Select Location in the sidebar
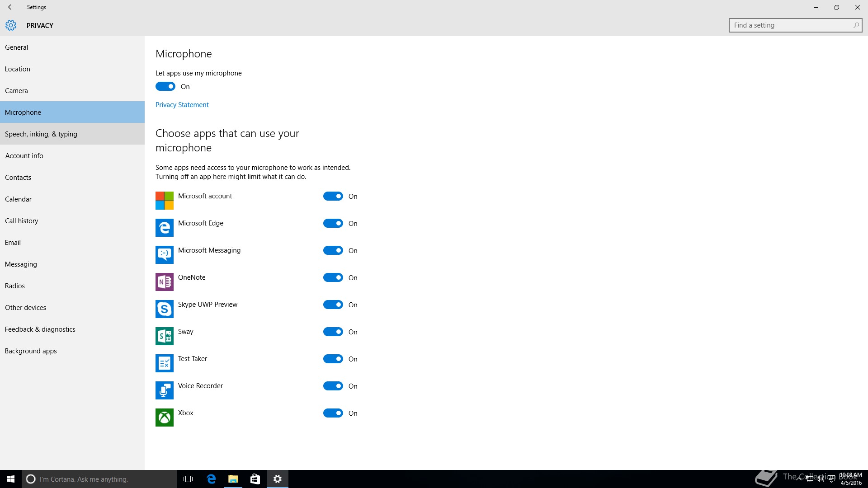The image size is (868, 488). tap(72, 69)
